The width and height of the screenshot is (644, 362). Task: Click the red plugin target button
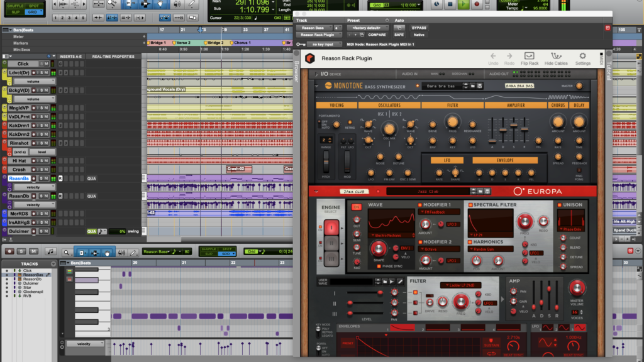pyautogui.click(x=608, y=28)
